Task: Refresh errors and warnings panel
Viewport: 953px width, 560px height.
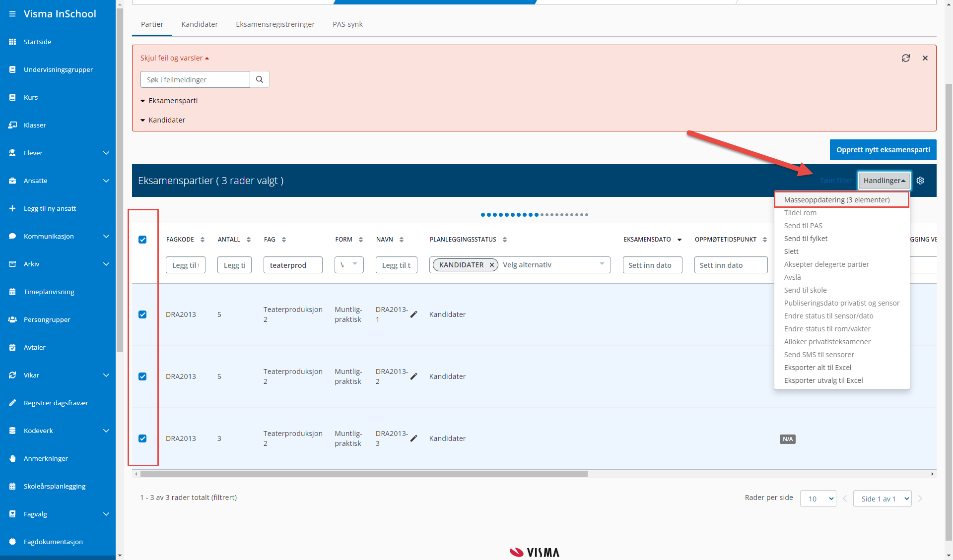Action: [906, 58]
